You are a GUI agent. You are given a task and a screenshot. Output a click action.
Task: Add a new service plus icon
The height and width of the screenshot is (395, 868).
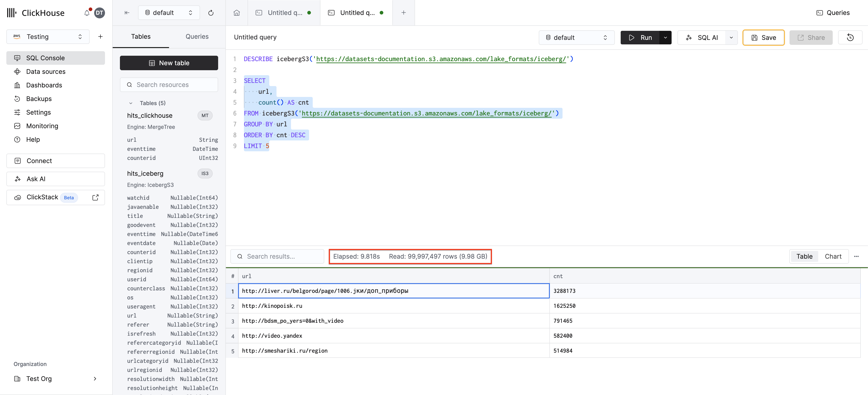[100, 37]
